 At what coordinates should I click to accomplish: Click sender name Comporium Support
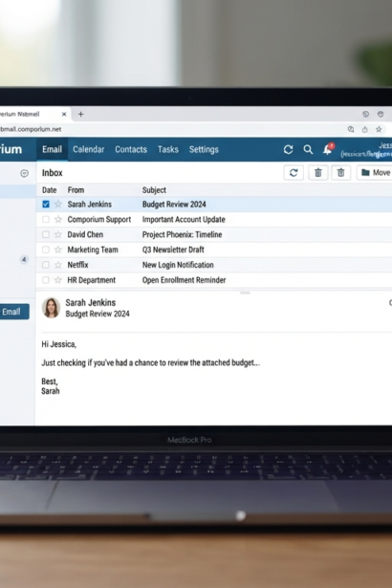99,219
